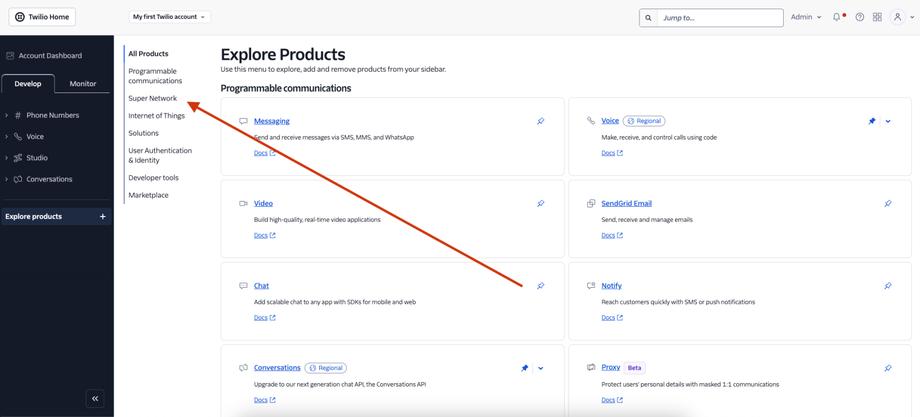This screenshot has width=920, height=417.
Task: Switch to the Monitor tab
Action: [83, 84]
